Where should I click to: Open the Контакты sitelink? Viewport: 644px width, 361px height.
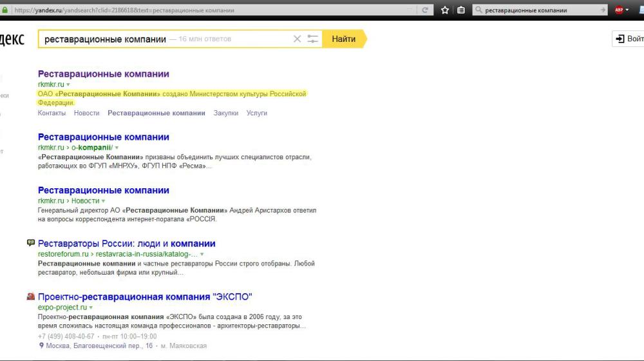point(52,113)
